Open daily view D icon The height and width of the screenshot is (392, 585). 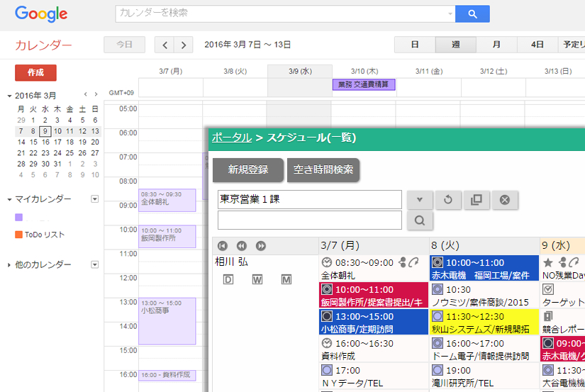pyautogui.click(x=228, y=279)
